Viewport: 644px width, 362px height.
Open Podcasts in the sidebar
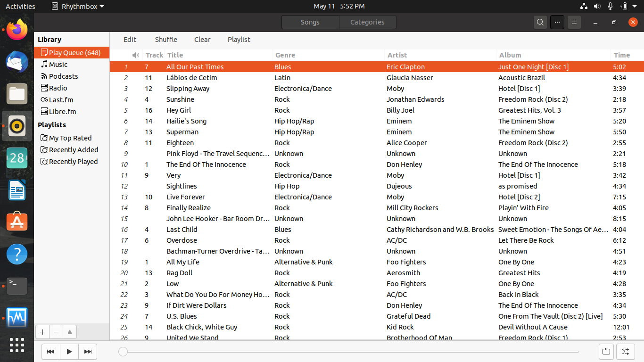[72, 76]
